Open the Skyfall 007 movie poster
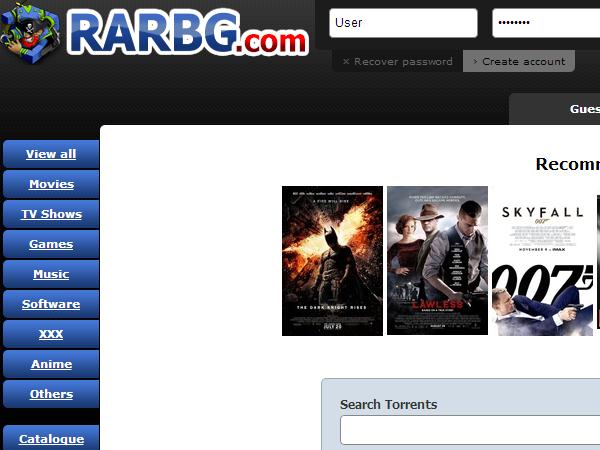This screenshot has width=600, height=450. (542, 261)
